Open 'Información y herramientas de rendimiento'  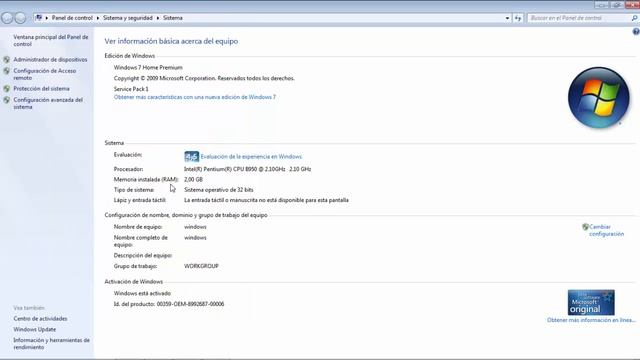(x=51, y=344)
